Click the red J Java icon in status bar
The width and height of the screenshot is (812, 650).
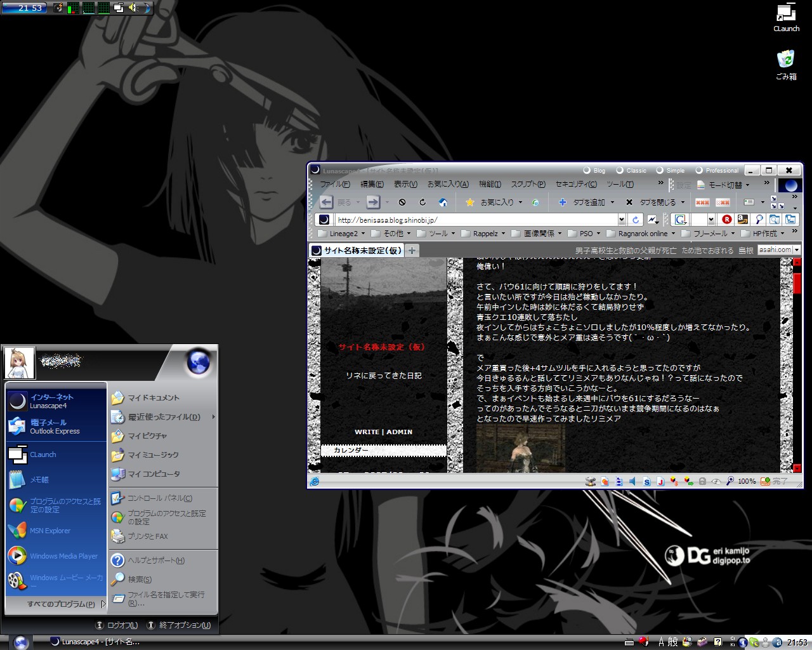660,482
